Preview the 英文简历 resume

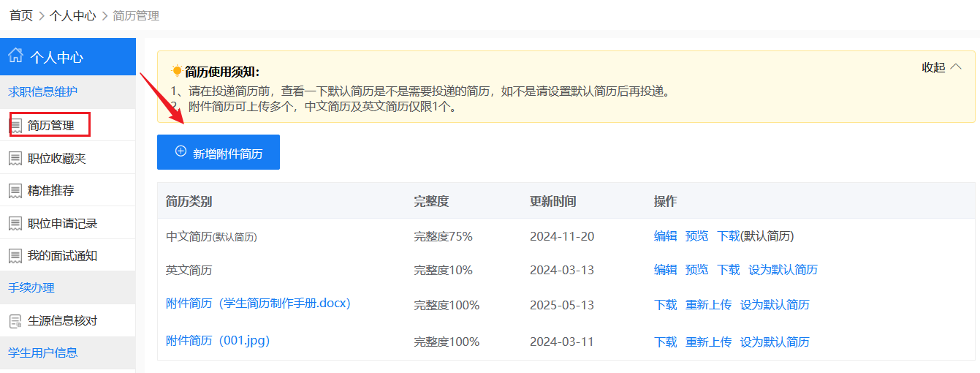point(696,270)
